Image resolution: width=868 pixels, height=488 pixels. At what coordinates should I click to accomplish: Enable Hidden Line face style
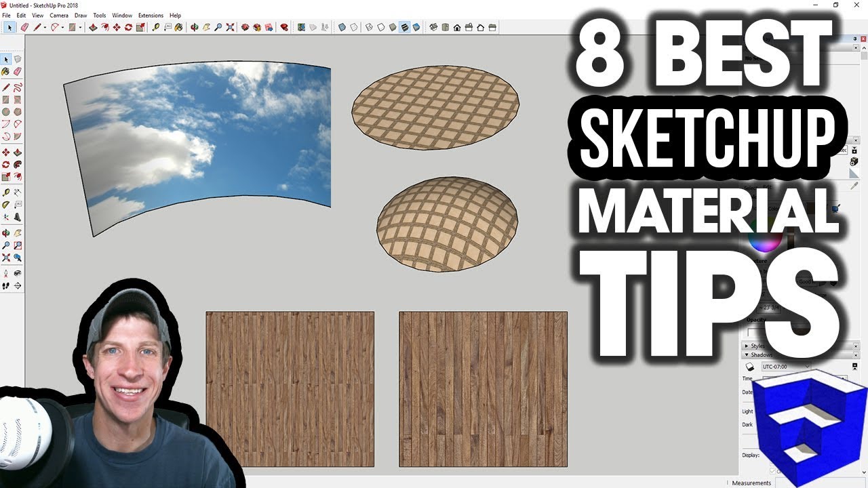[380, 28]
